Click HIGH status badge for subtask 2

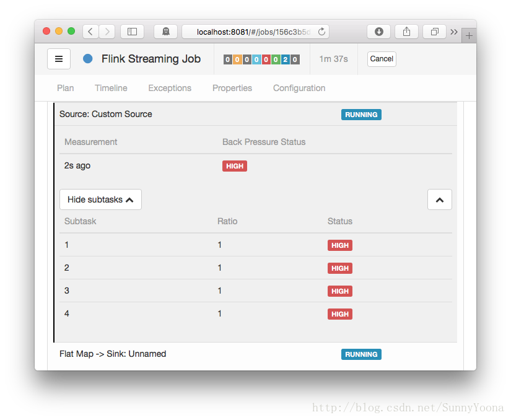[x=340, y=268]
